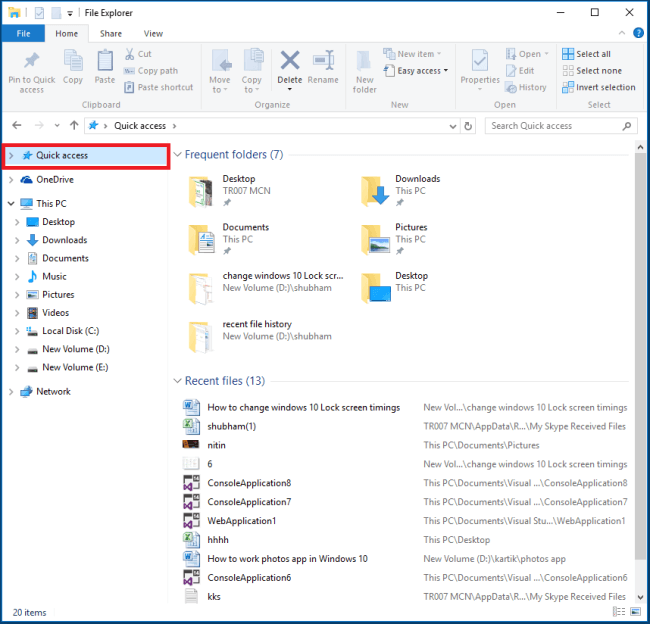Viewport: 650px width, 624px height.
Task: Select the Pictures frequent folder icon
Action: pos(375,240)
